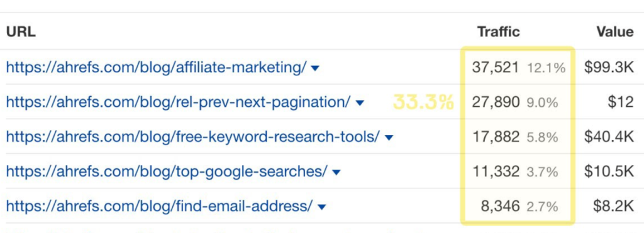Click the $8.2K value cell
Screen dimensions: 644x233
pos(614,207)
